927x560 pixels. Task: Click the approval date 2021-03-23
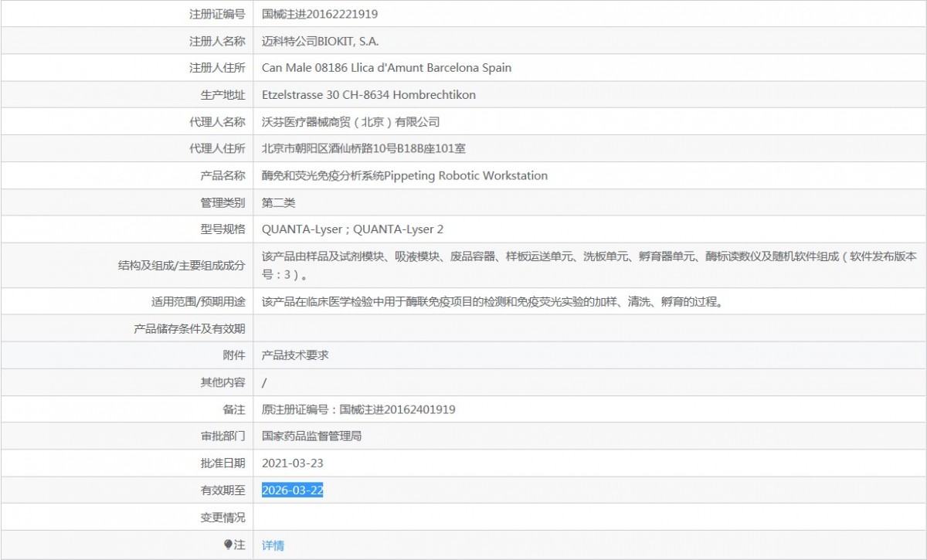(292, 463)
